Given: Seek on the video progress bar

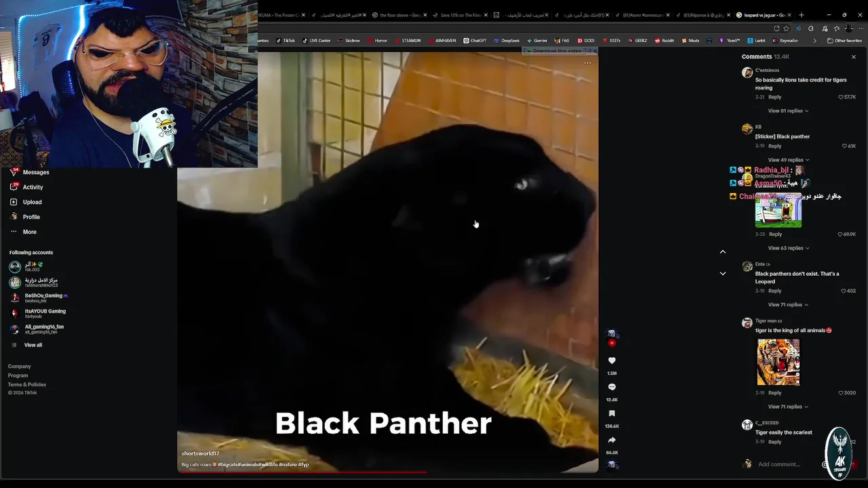Looking at the screenshot, I should (388, 472).
